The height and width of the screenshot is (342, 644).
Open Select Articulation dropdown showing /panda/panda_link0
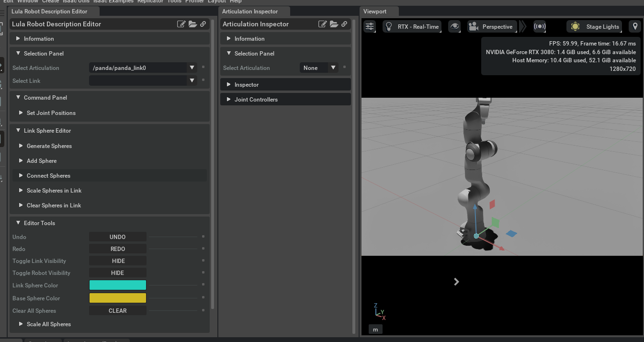pos(143,68)
